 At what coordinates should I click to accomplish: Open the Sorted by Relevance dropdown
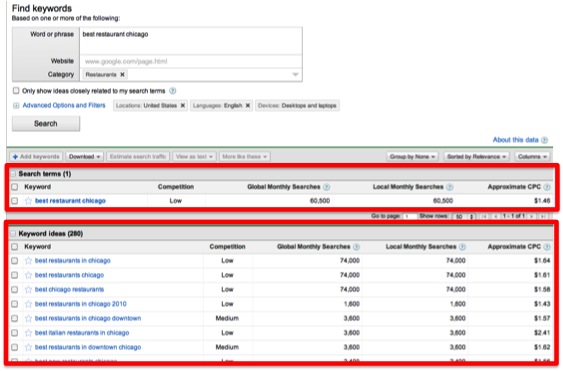click(x=476, y=157)
